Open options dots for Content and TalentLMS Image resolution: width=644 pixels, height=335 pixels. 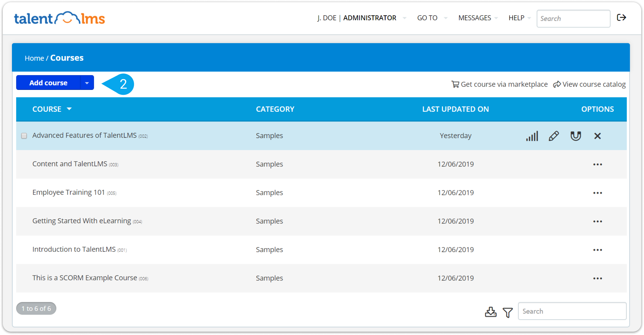tap(597, 164)
